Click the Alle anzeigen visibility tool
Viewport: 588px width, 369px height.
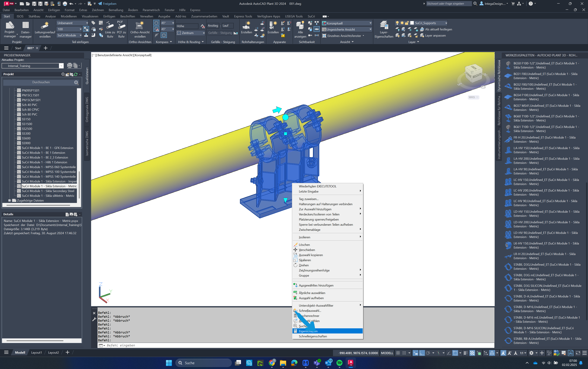(x=300, y=30)
